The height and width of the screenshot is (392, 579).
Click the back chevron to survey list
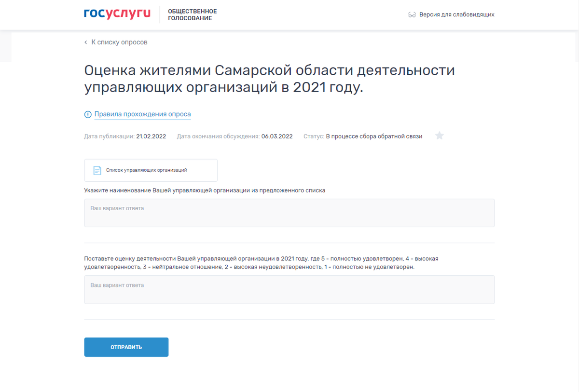(x=86, y=42)
